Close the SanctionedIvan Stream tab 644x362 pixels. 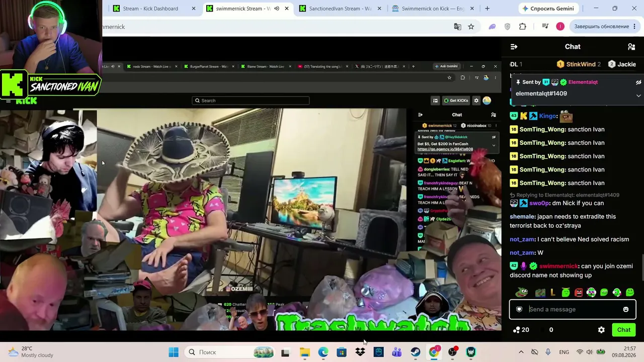(379, 9)
